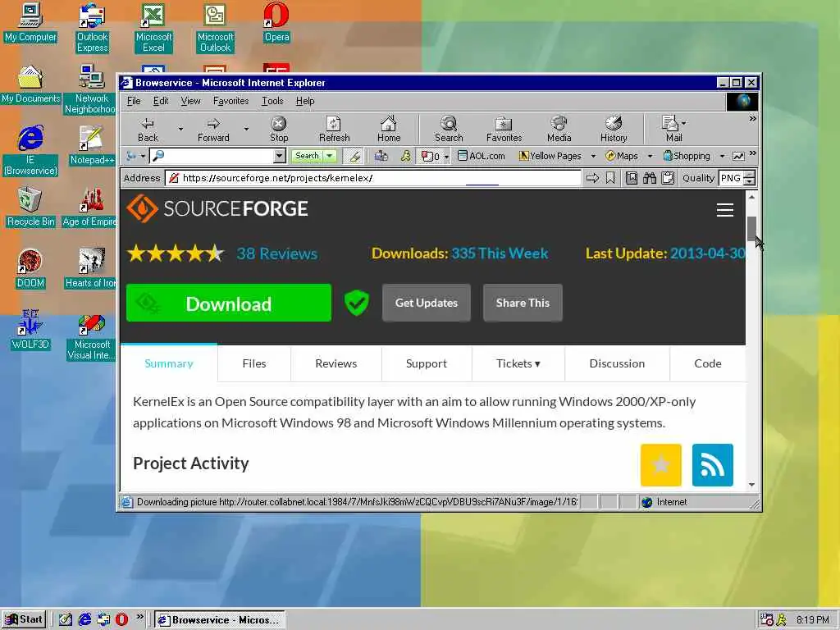Screen dimensions: 840x630
Task: Click the clipboard icon near Quality
Action: click(x=668, y=178)
